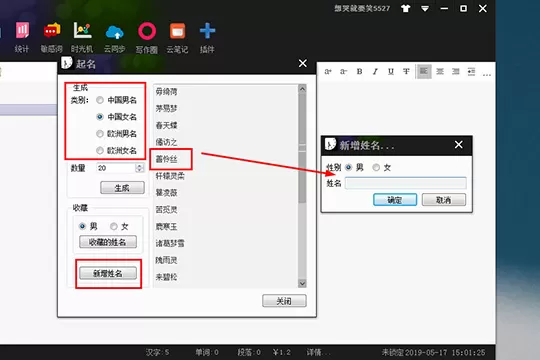Toggle underline formatting

[391, 71]
